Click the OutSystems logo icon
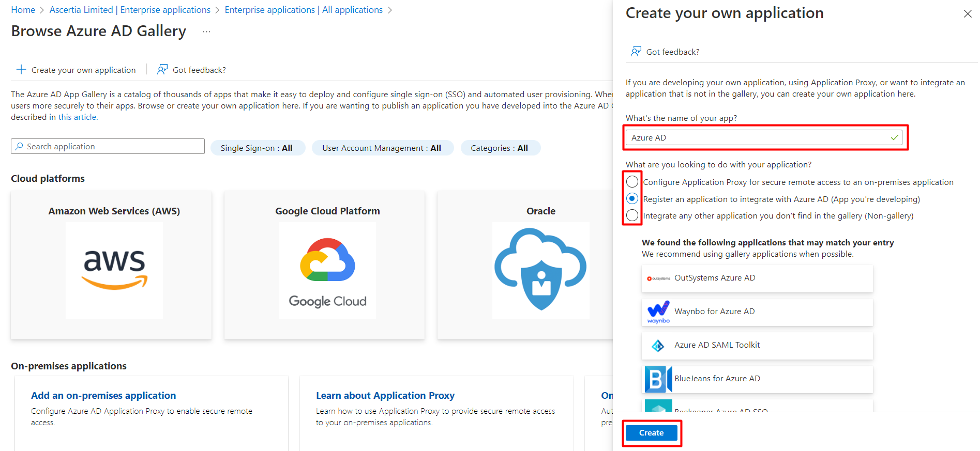This screenshot has width=980, height=451. 658,278
